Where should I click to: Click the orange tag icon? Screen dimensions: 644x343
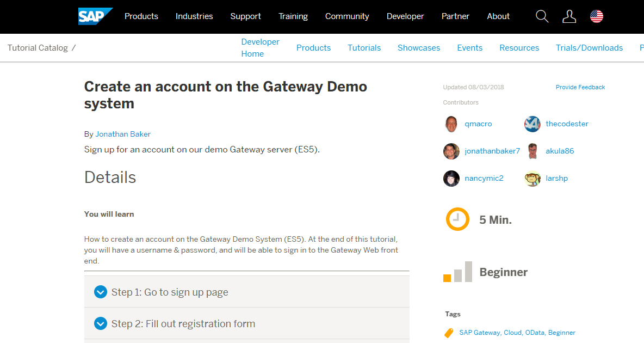click(x=449, y=333)
